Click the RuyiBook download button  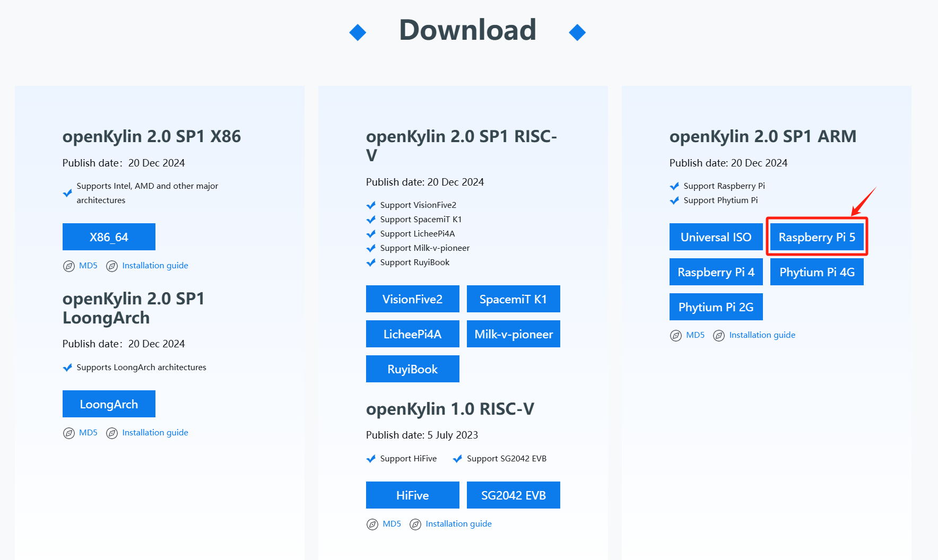click(412, 369)
